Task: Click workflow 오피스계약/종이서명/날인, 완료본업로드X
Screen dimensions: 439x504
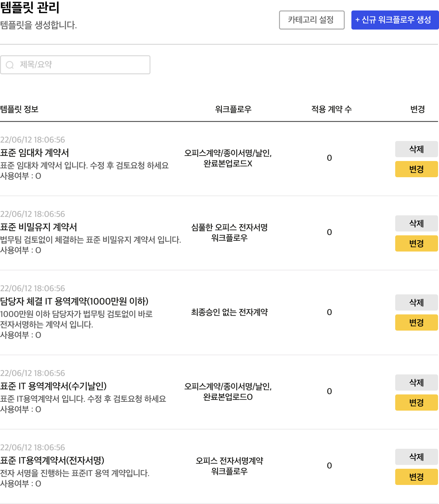Action: (x=228, y=158)
